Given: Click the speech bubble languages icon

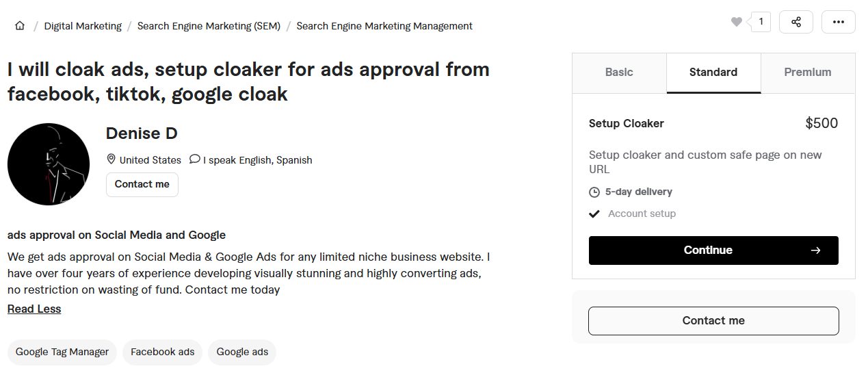Looking at the screenshot, I should click(195, 159).
